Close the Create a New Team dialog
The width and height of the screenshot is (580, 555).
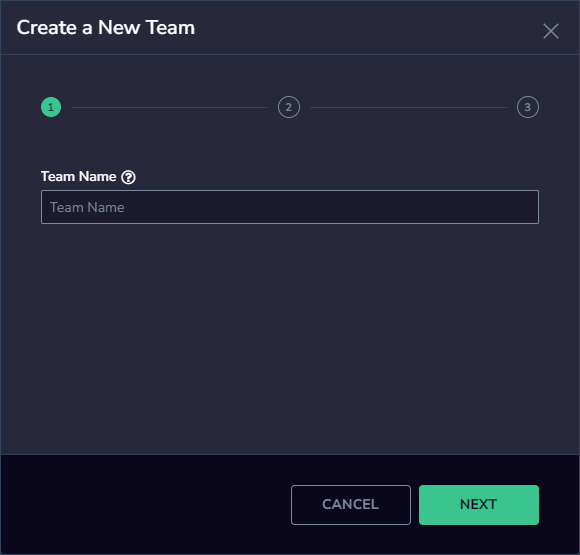550,31
